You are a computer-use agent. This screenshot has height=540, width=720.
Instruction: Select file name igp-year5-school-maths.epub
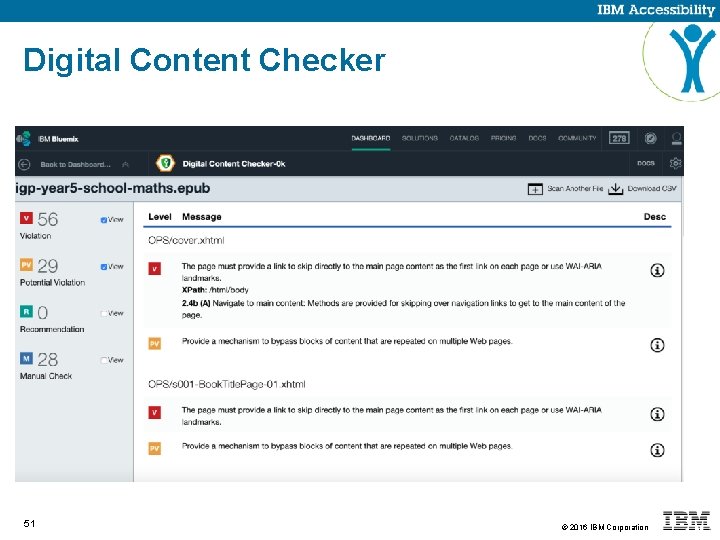113,188
